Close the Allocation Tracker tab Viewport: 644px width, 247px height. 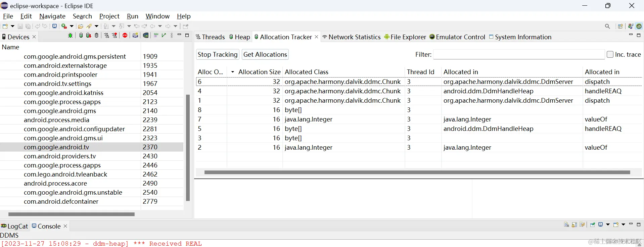coord(316,37)
